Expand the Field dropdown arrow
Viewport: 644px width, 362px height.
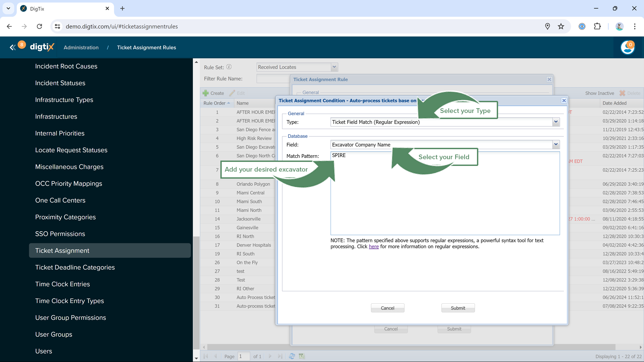556,144
